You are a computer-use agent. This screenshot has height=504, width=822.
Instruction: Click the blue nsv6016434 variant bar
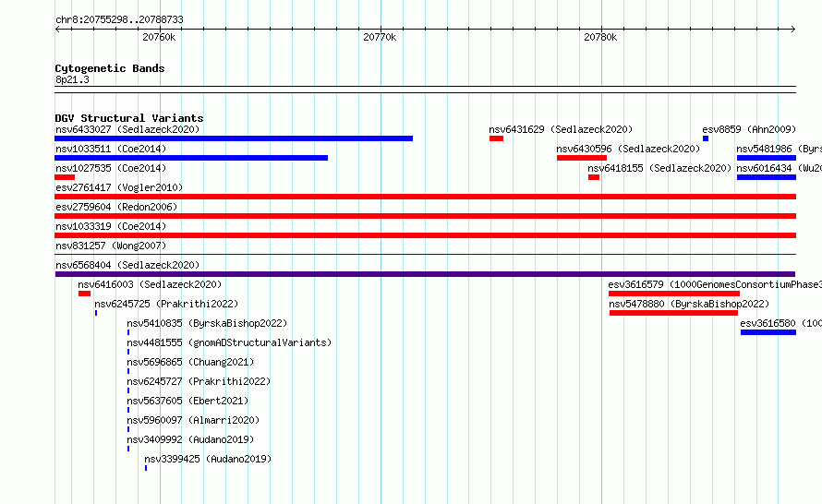pyautogui.click(x=767, y=177)
